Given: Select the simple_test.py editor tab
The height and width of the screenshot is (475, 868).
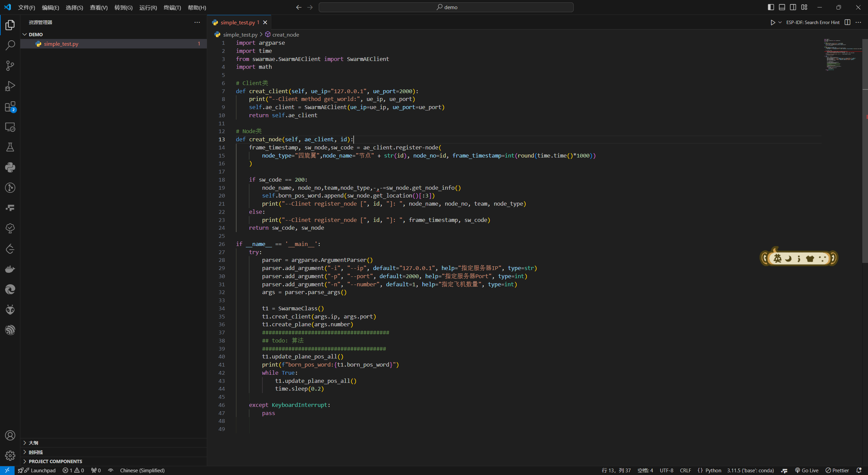Looking at the screenshot, I should (x=237, y=22).
